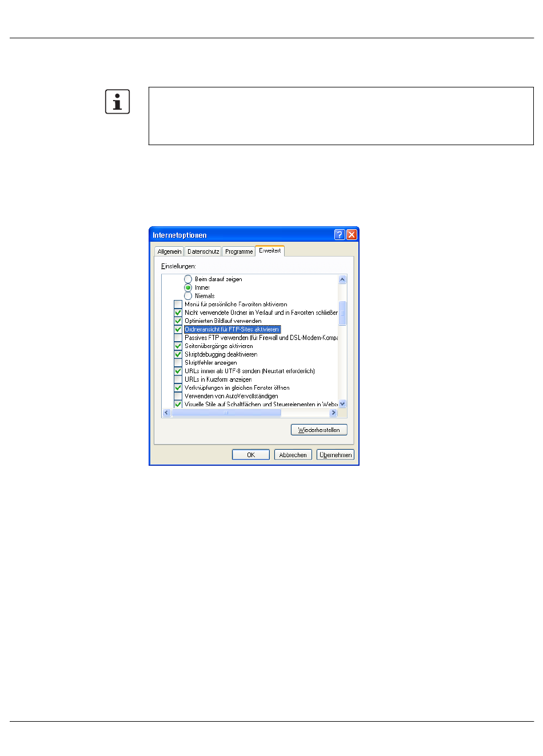This screenshot has width=543, height=756.
Task: Click the settings list scroll-down arrow
Action: click(342, 403)
